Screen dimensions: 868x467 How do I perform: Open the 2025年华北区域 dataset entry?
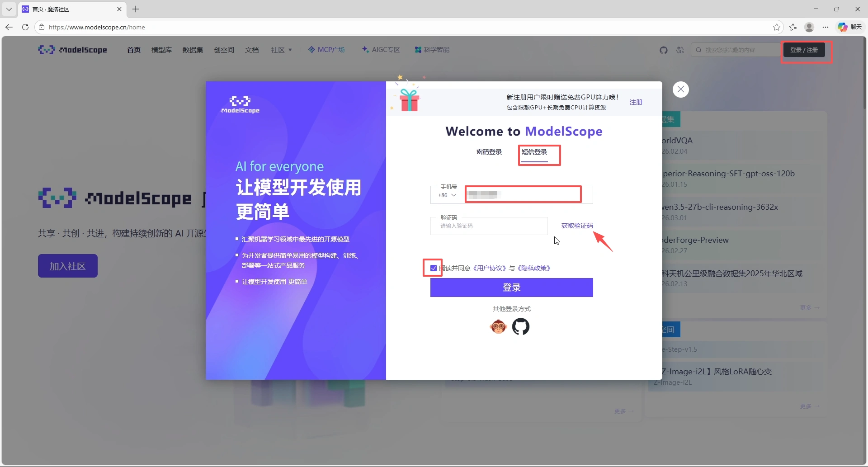coord(732,274)
